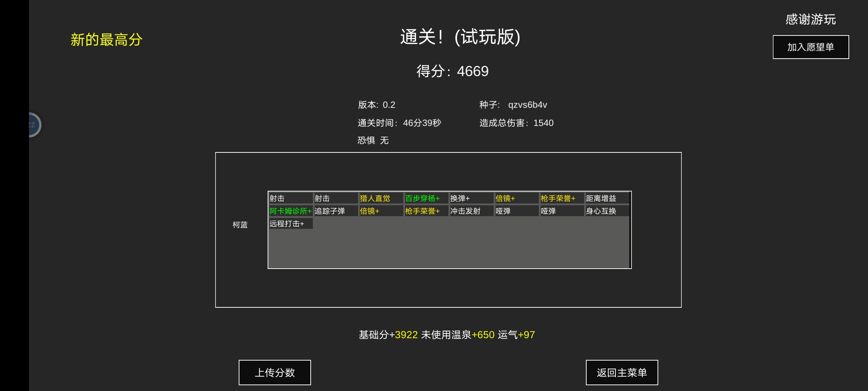The width and height of the screenshot is (868, 391).
Task: Tap the floating zz bubble icon
Action: pos(35,125)
